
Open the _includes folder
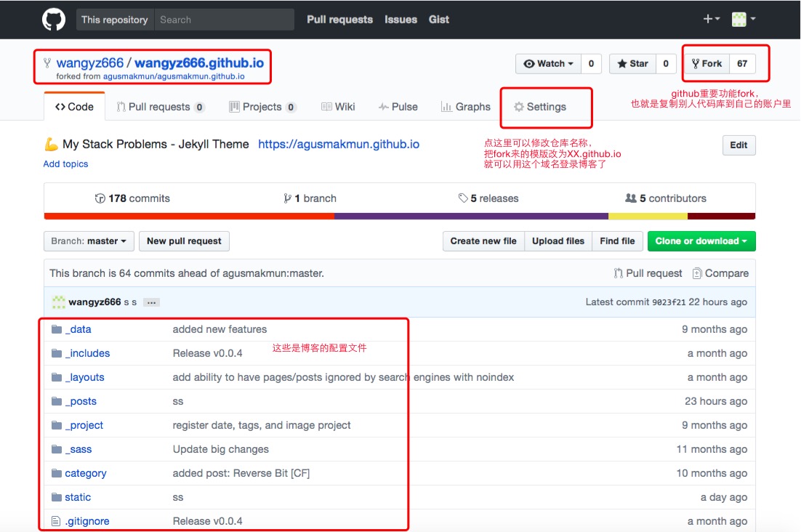[87, 353]
